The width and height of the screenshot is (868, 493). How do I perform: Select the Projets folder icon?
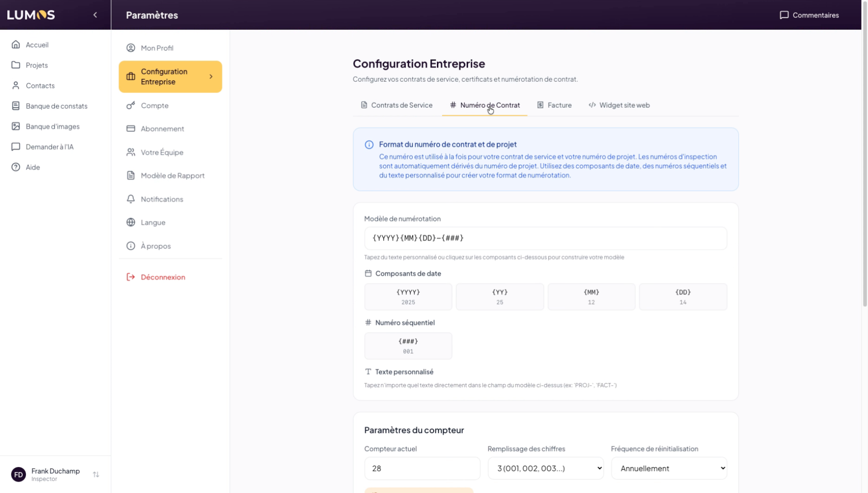pos(16,65)
